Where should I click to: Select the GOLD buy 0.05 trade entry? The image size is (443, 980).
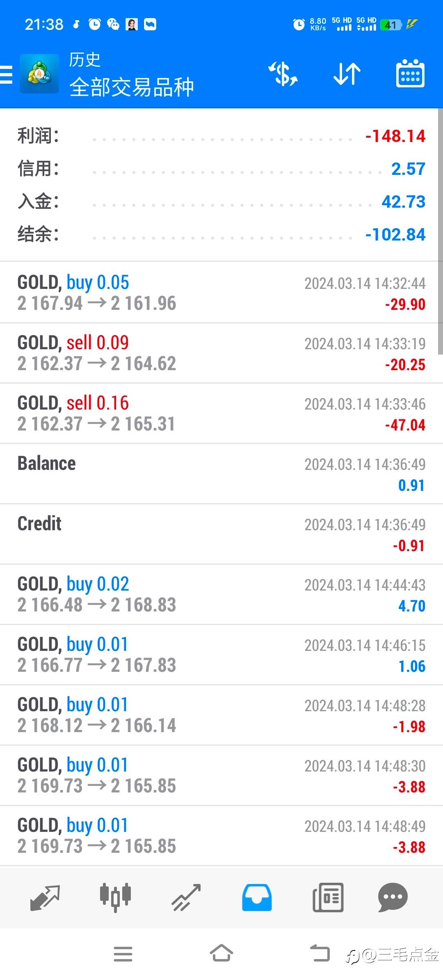[x=221, y=293]
